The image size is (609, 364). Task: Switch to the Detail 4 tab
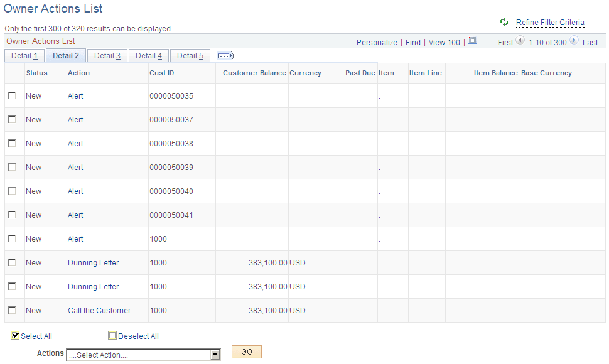(x=148, y=55)
